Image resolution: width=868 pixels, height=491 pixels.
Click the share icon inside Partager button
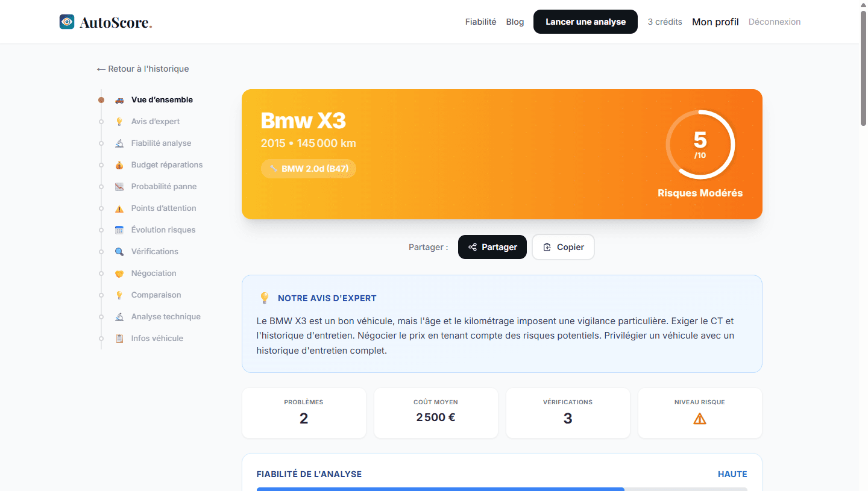click(x=473, y=247)
